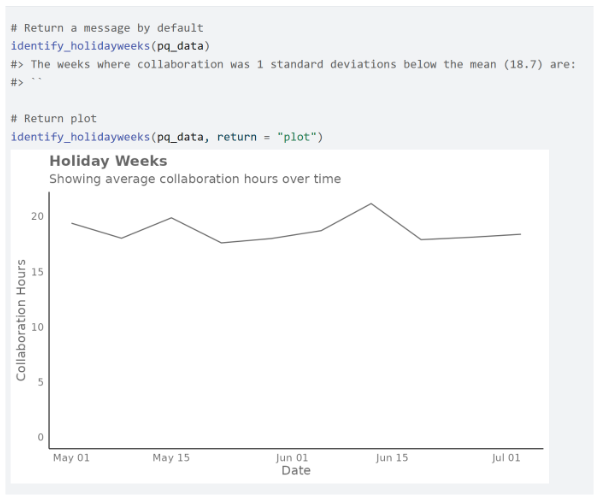The width and height of the screenshot is (601, 500).
Task: Click the line chart peak near Jun 15
Action: [x=371, y=204]
